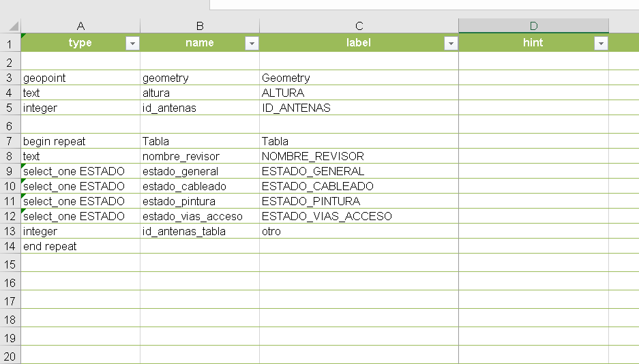Select column B header

pos(200,26)
